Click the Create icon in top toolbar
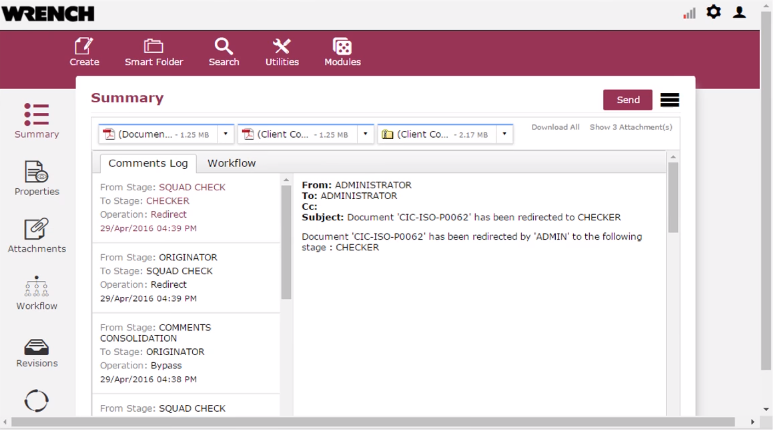Screen dimensions: 775x431 pyautogui.click(x=84, y=47)
